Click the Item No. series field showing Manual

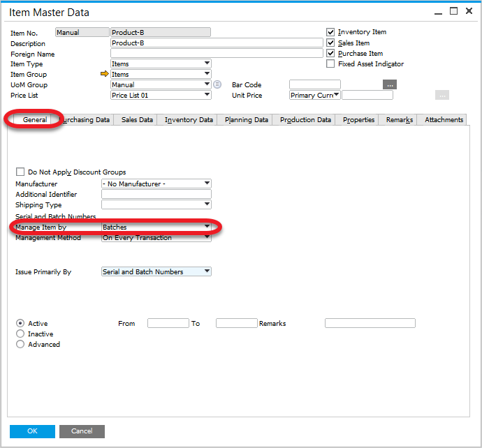click(82, 32)
